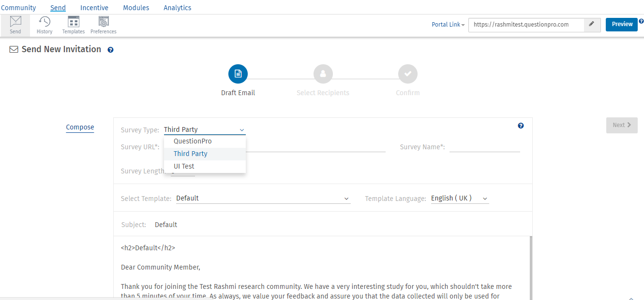This screenshot has width=644, height=300.
Task: Click the help icon beside Send New Invitation
Action: [110, 50]
